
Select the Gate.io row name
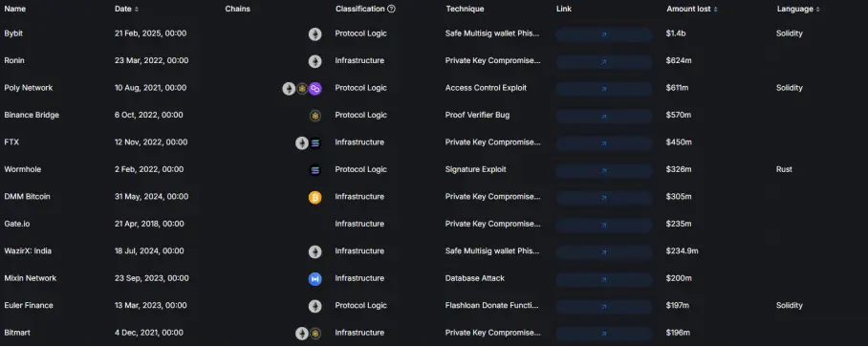point(16,224)
